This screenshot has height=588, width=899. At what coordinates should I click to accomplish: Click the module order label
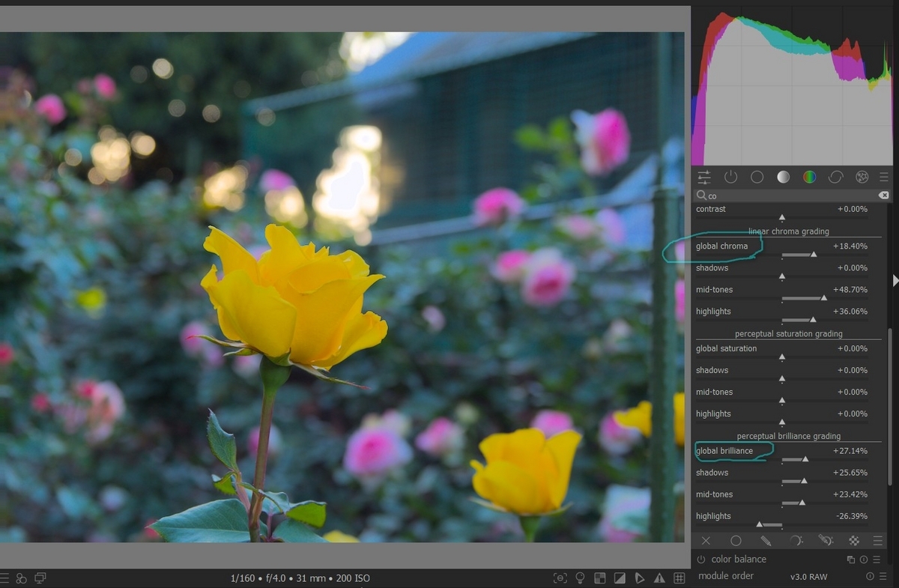726,576
